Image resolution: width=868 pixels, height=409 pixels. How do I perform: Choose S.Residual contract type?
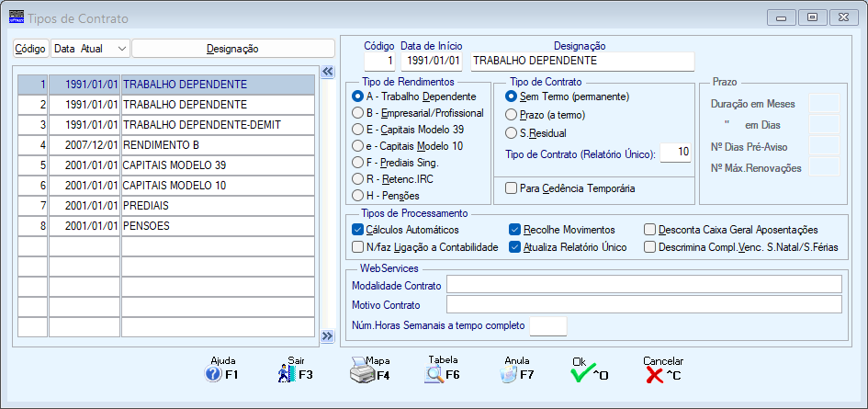point(511,133)
